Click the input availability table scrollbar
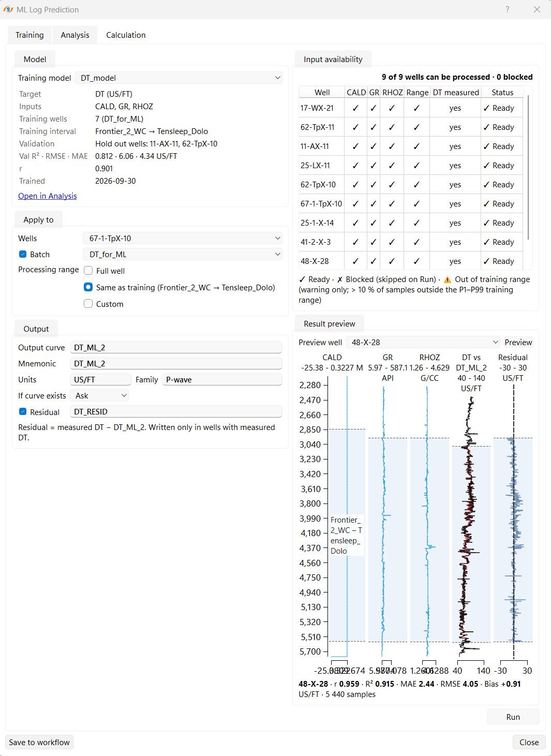This screenshot has height=756, width=551. 528,167
